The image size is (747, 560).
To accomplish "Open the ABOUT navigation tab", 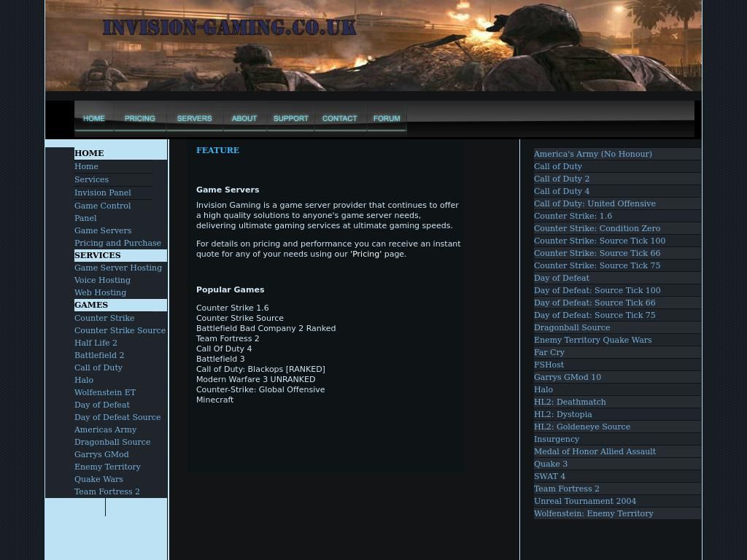I will tap(244, 118).
